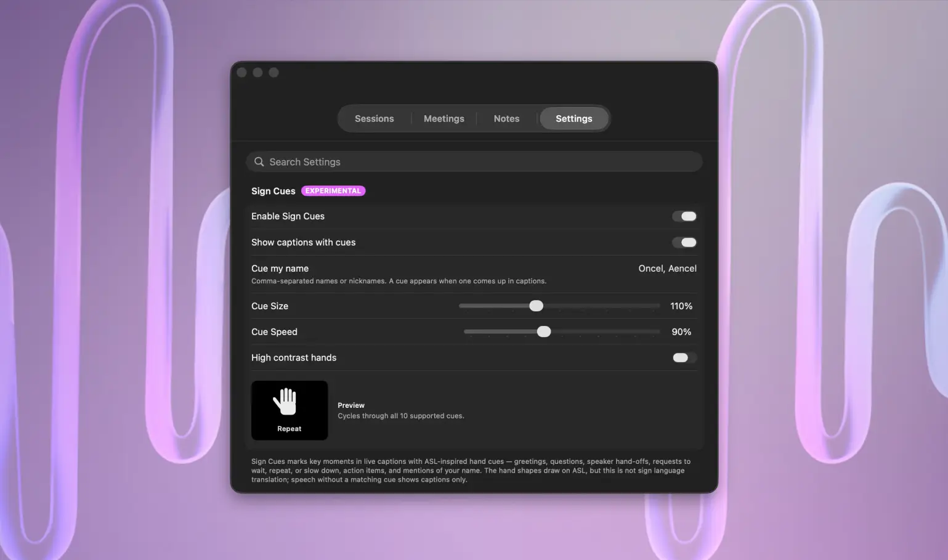Click the Preview caption text
This screenshot has width=948, height=560.
point(351,405)
